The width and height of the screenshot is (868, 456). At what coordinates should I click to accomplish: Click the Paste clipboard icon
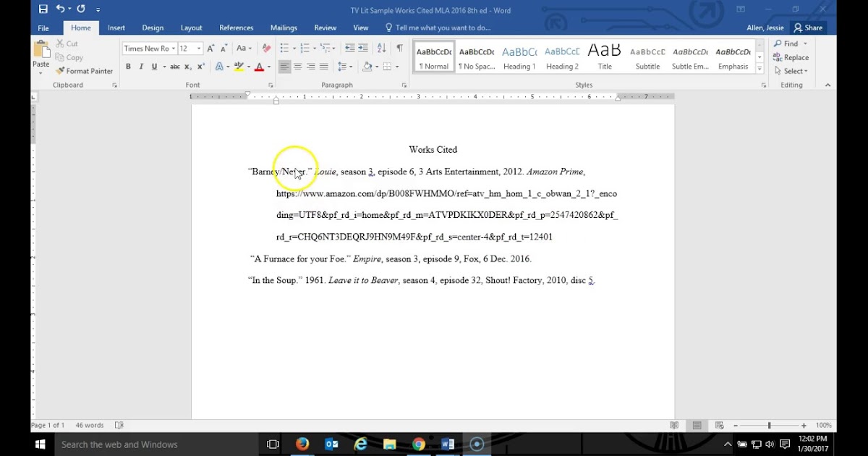point(41,50)
